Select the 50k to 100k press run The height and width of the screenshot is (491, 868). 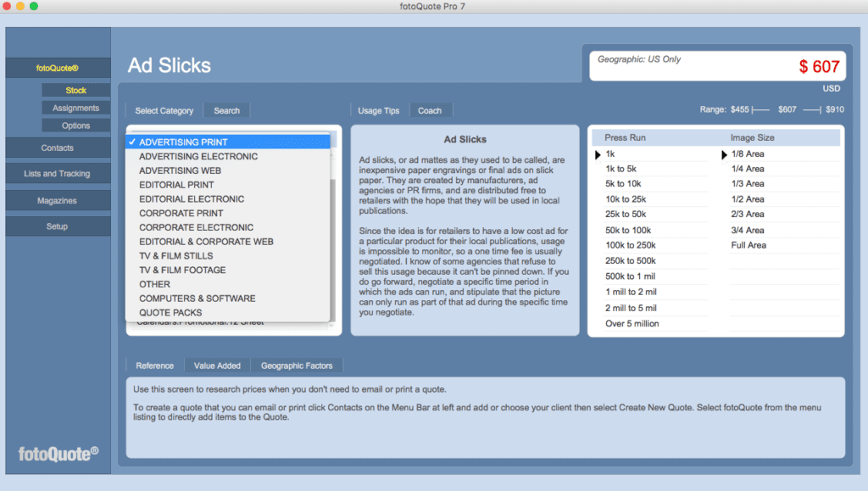628,231
